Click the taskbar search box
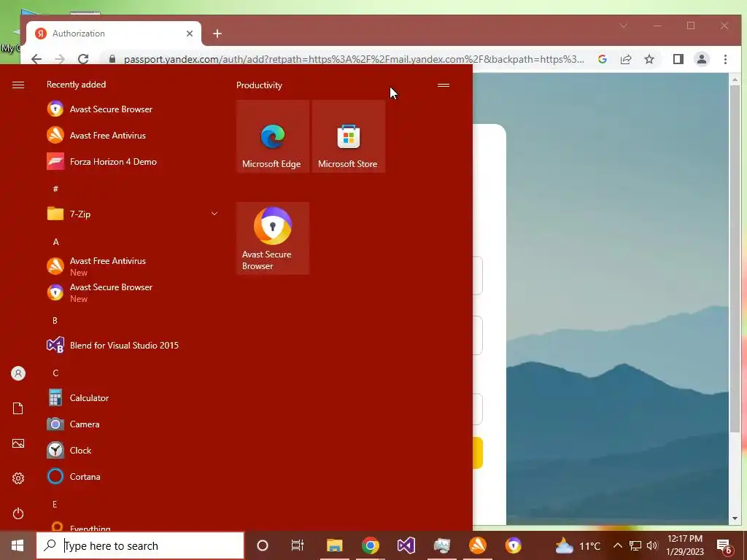Screen dimensions: 747x560 tap(140, 545)
